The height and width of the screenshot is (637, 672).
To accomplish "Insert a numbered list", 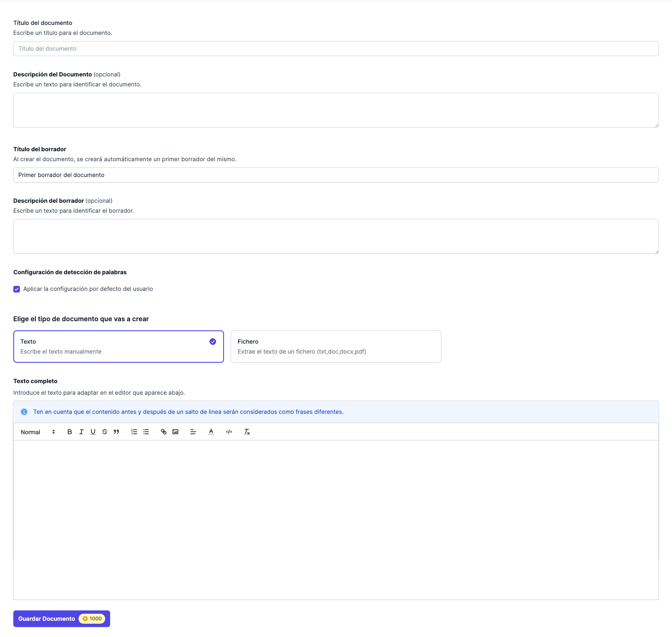I will 134,432.
